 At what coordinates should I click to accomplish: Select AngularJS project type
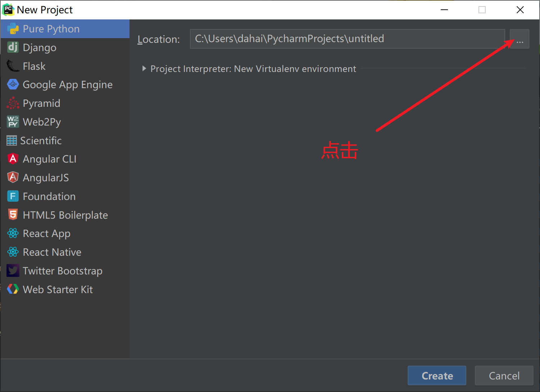tap(65, 178)
